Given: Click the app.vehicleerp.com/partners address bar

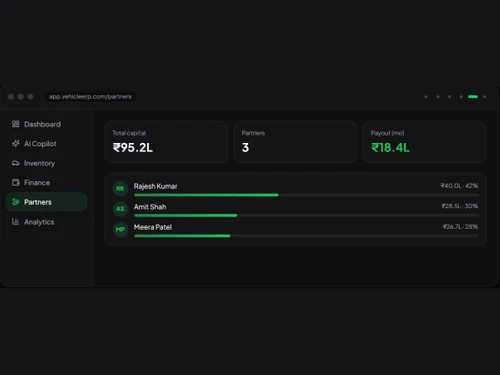Looking at the screenshot, I should click(x=90, y=97).
